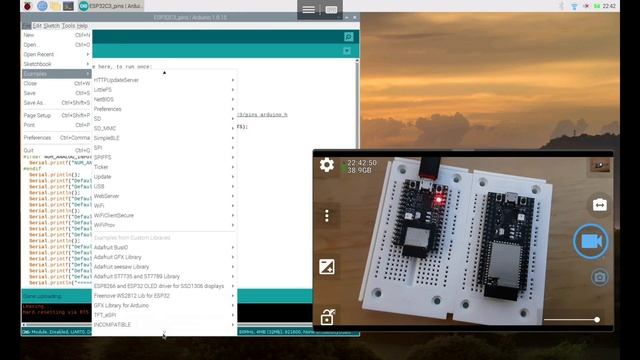The width and height of the screenshot is (640, 360).
Task: Expand the Ticker examples
Action: (x=164, y=167)
